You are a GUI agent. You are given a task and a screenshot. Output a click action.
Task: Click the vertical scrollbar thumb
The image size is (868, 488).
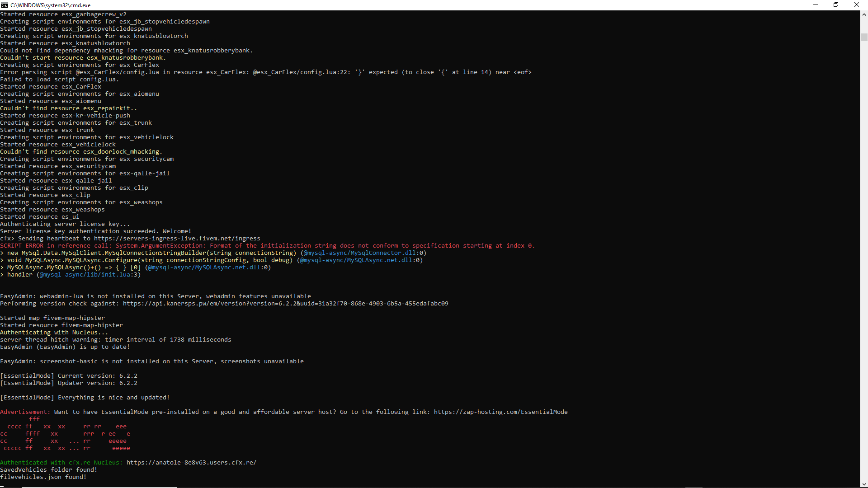(x=864, y=37)
